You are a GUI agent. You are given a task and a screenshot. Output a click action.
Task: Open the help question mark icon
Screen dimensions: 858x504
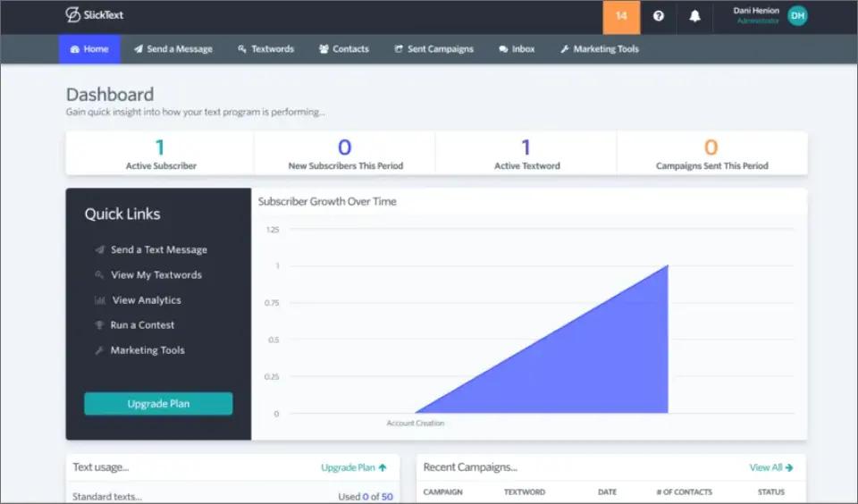(x=659, y=16)
